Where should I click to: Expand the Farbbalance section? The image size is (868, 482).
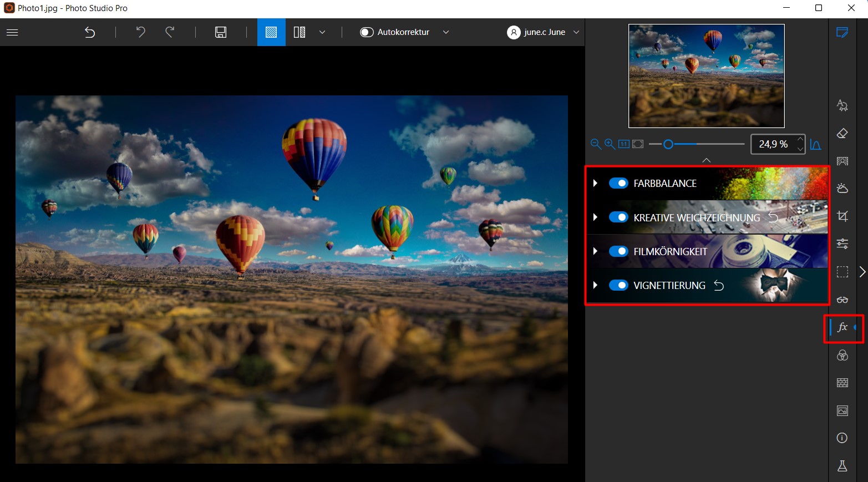[x=595, y=183]
